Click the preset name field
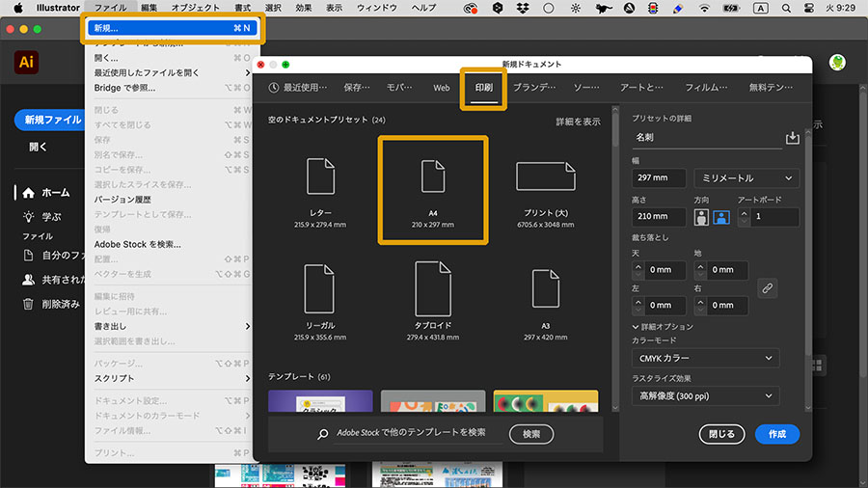 [x=707, y=138]
